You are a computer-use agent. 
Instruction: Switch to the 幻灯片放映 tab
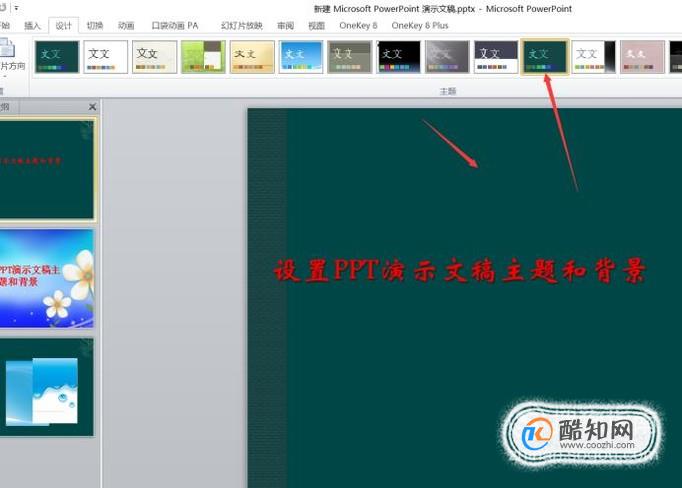click(242, 26)
